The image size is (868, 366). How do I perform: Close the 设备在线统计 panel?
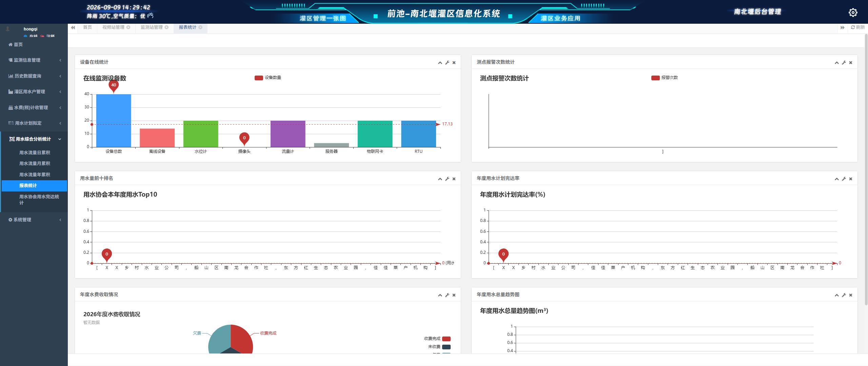point(454,63)
